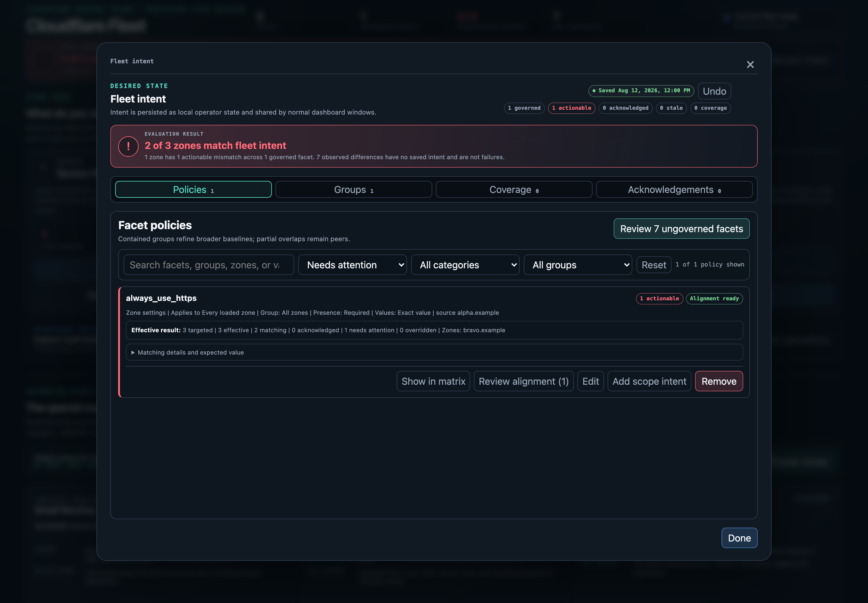Open the Acknowledgements tab
The height and width of the screenshot is (603, 868).
pos(674,189)
